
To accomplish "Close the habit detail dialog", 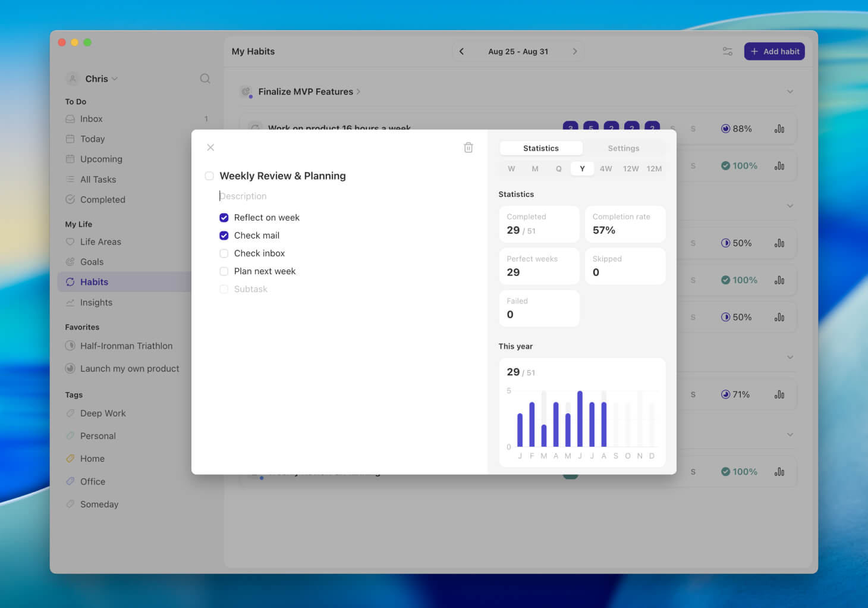I will click(x=210, y=148).
